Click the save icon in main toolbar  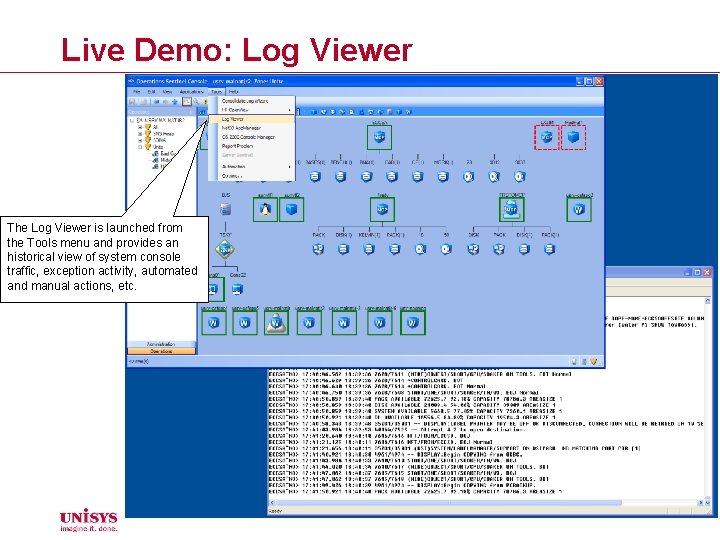click(132, 101)
